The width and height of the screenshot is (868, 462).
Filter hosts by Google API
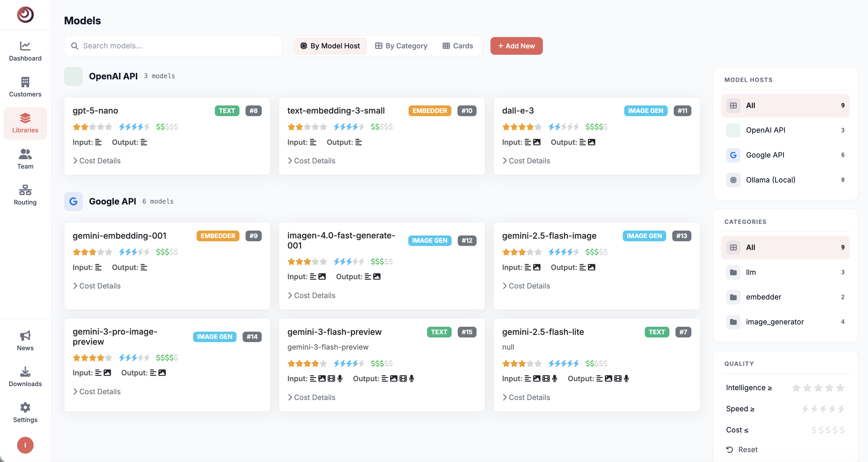point(785,155)
